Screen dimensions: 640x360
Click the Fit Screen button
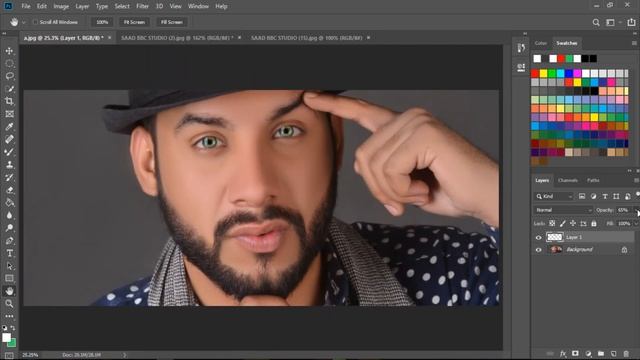pos(134,22)
